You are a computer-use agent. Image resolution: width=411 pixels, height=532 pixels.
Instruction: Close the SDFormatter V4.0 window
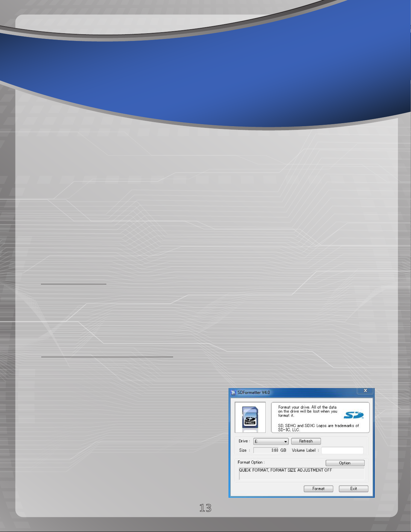pyautogui.click(x=366, y=390)
